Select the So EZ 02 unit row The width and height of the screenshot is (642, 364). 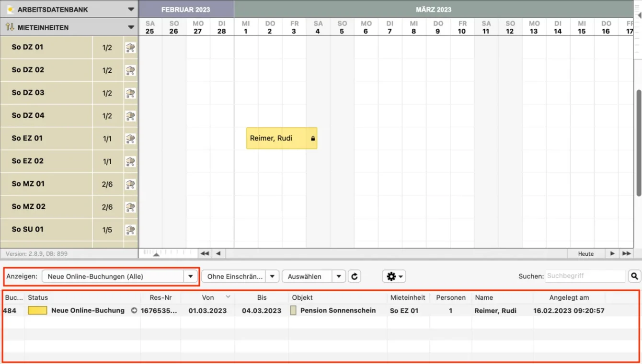click(x=69, y=161)
